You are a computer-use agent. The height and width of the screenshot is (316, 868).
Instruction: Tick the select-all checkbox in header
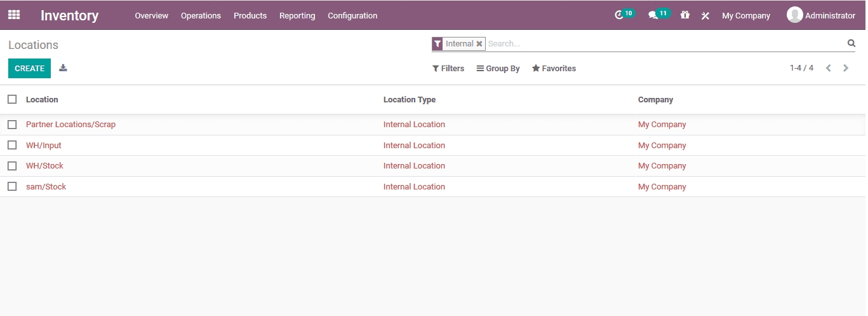(x=12, y=99)
